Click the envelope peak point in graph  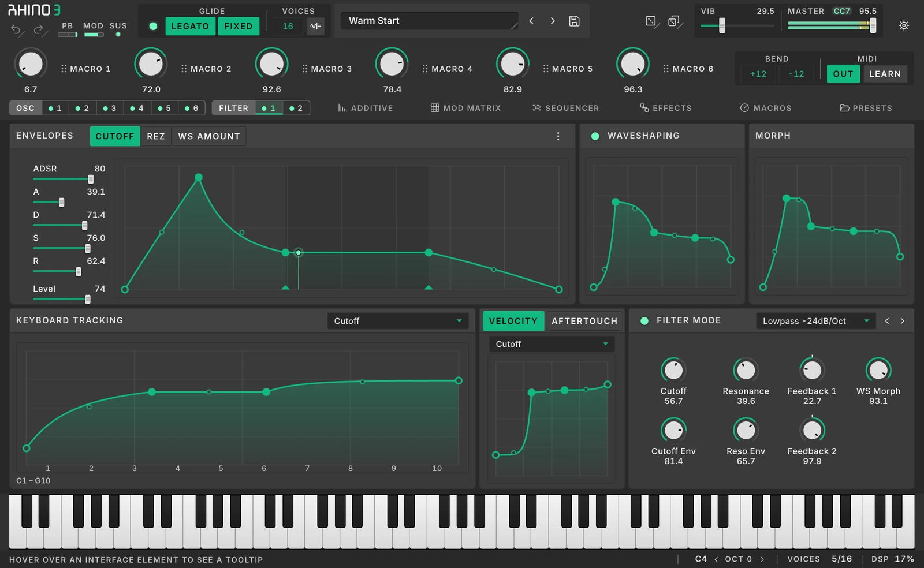(x=199, y=177)
